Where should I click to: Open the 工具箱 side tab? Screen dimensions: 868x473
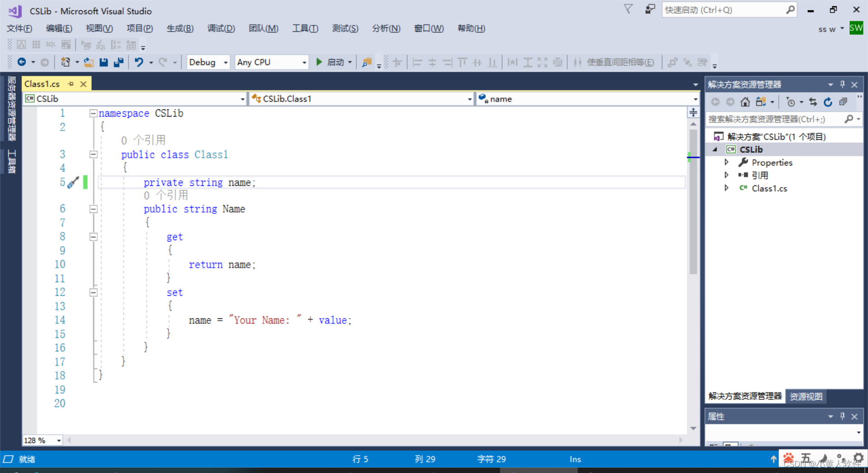[x=11, y=161]
